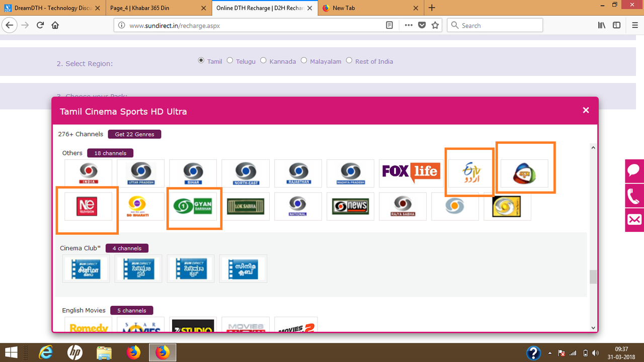
Task: Open the Windows Start menu
Action: pos(11,352)
